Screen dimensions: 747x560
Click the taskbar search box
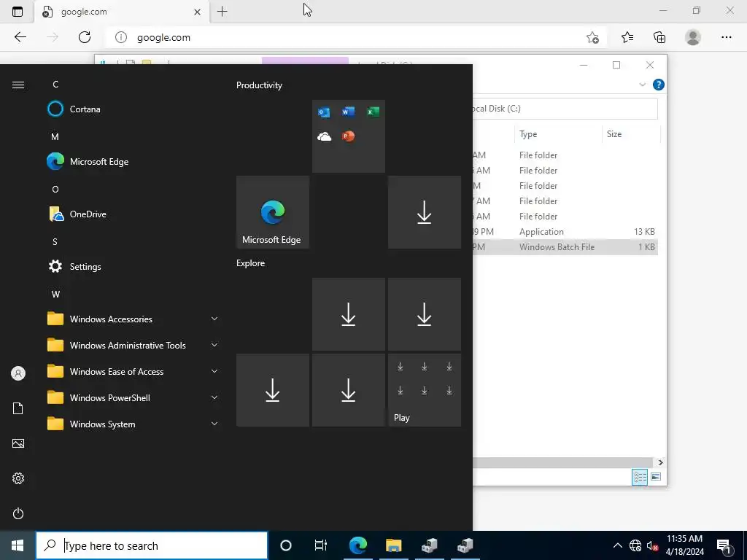pyautogui.click(x=152, y=545)
